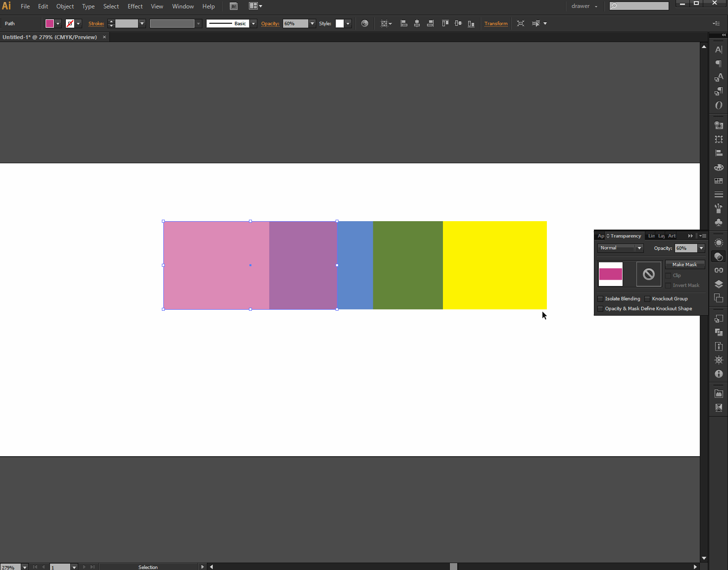Open the Appearance panel dock icon
This screenshot has height=570, width=728.
pyautogui.click(x=719, y=243)
